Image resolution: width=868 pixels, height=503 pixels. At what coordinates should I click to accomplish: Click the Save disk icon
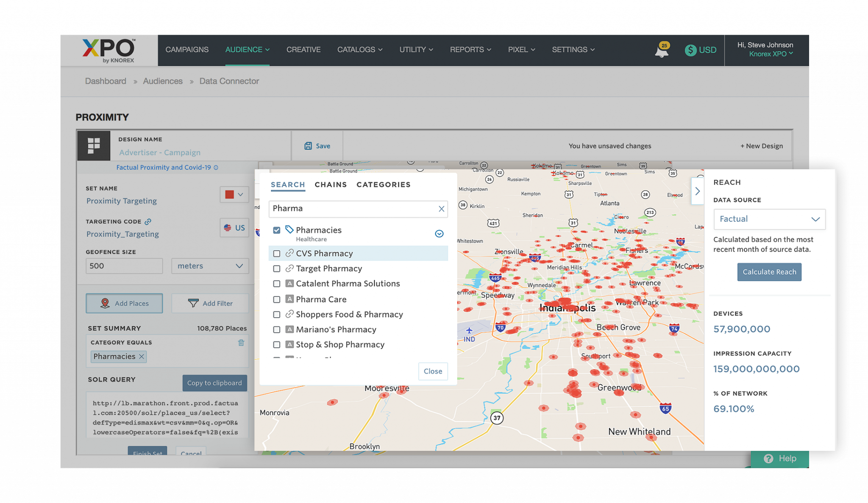[308, 145]
